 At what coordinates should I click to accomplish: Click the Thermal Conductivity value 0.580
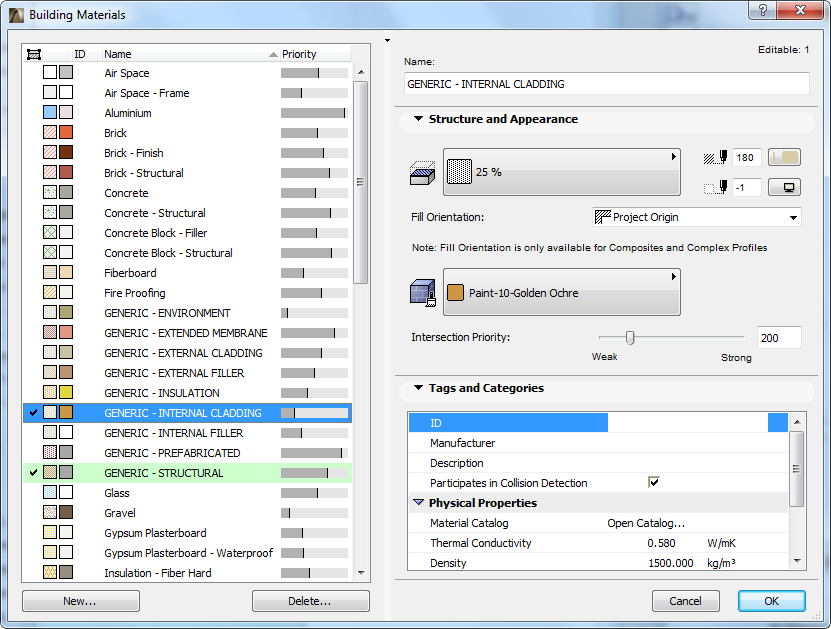(x=661, y=543)
